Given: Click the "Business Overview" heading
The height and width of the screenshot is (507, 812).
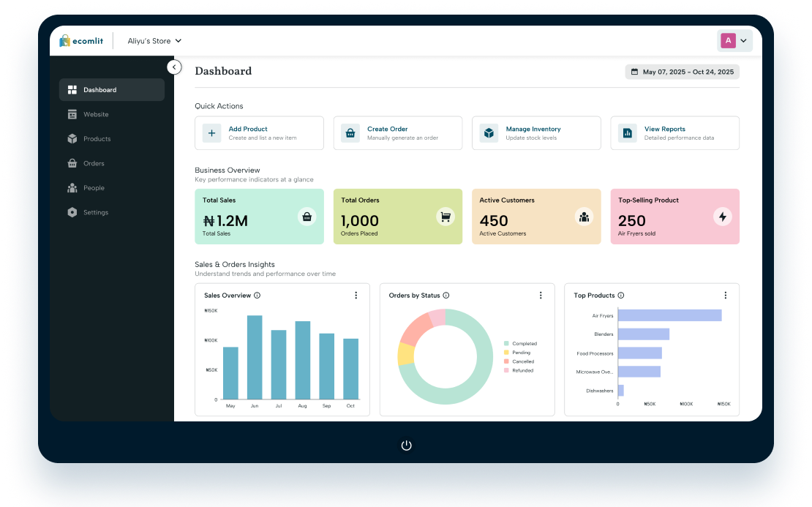Looking at the screenshot, I should pos(228,170).
